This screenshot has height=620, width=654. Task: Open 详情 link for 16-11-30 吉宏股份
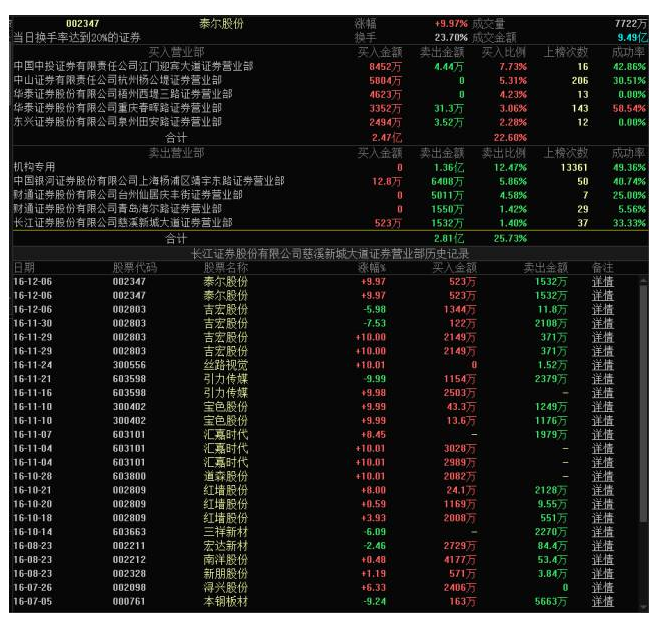click(602, 323)
